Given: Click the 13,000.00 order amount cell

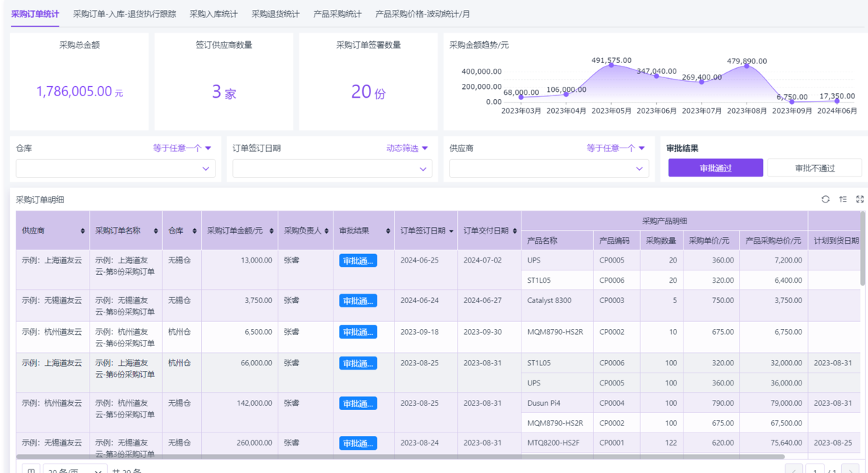Looking at the screenshot, I should point(239,270).
